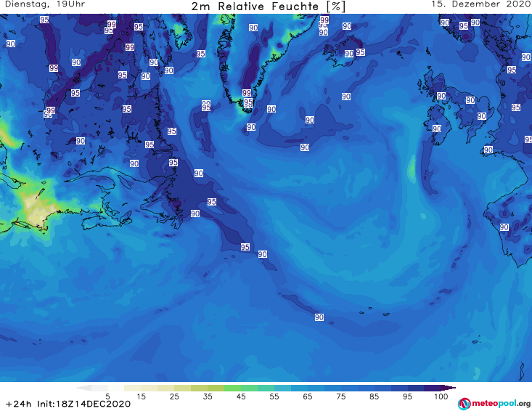Viewport: 532px width, 411px height.
Task: Click legend value 75
Action: pos(340,396)
